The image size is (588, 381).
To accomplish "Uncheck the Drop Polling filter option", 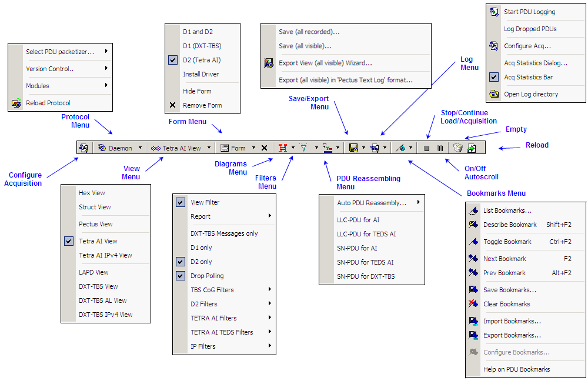I will click(x=206, y=276).
